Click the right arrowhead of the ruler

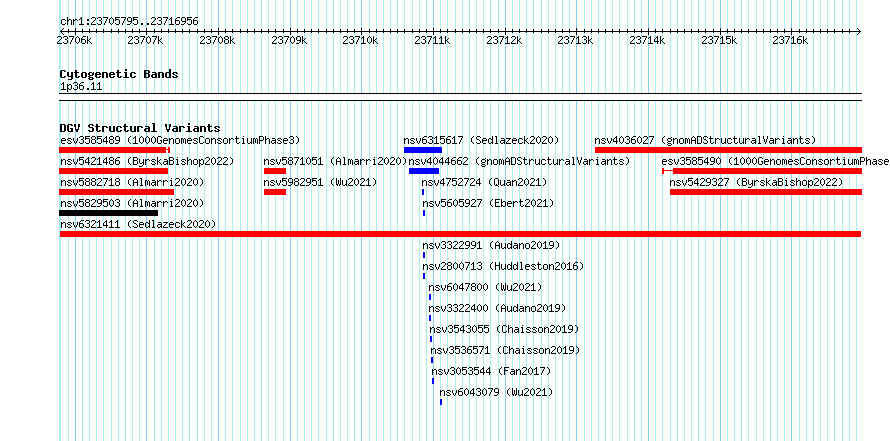[858, 31]
